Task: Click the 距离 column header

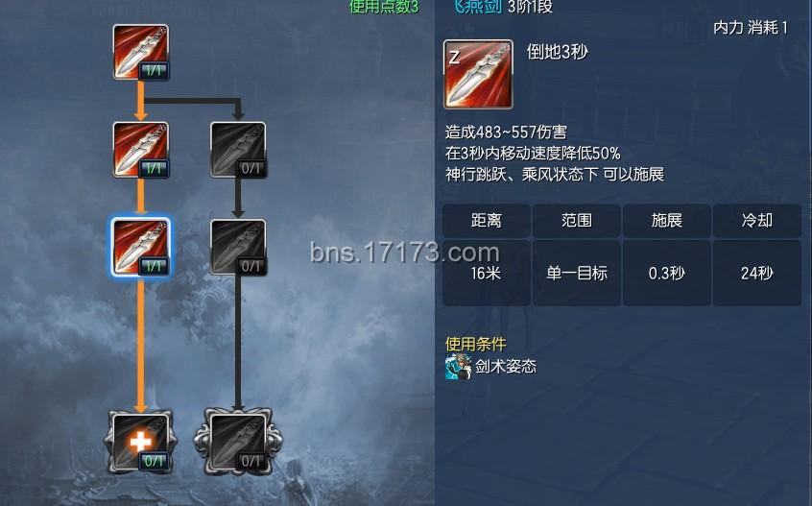Action: click(x=487, y=221)
